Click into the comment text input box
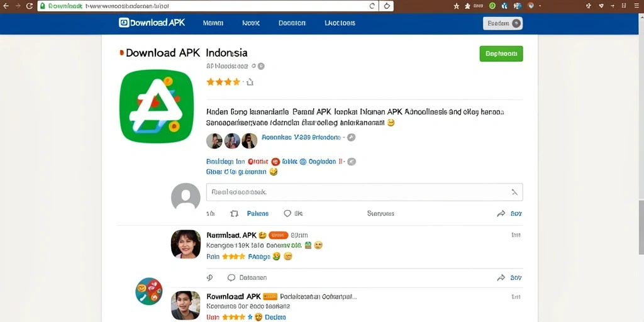This screenshot has height=322, width=644. click(x=364, y=192)
